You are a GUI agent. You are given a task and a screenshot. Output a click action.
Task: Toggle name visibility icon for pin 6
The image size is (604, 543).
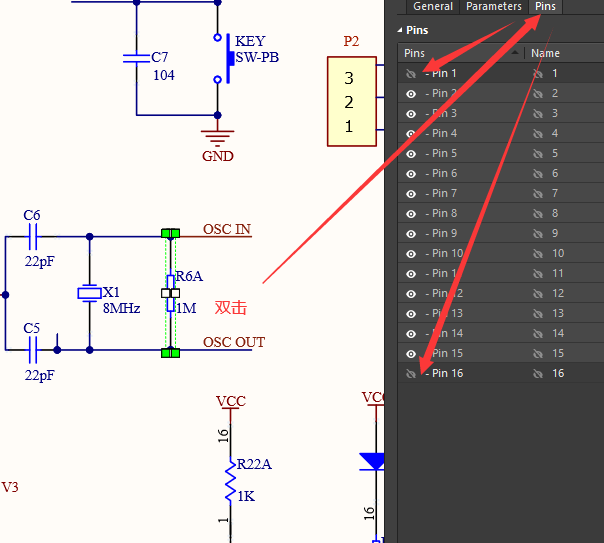pyautogui.click(x=538, y=174)
